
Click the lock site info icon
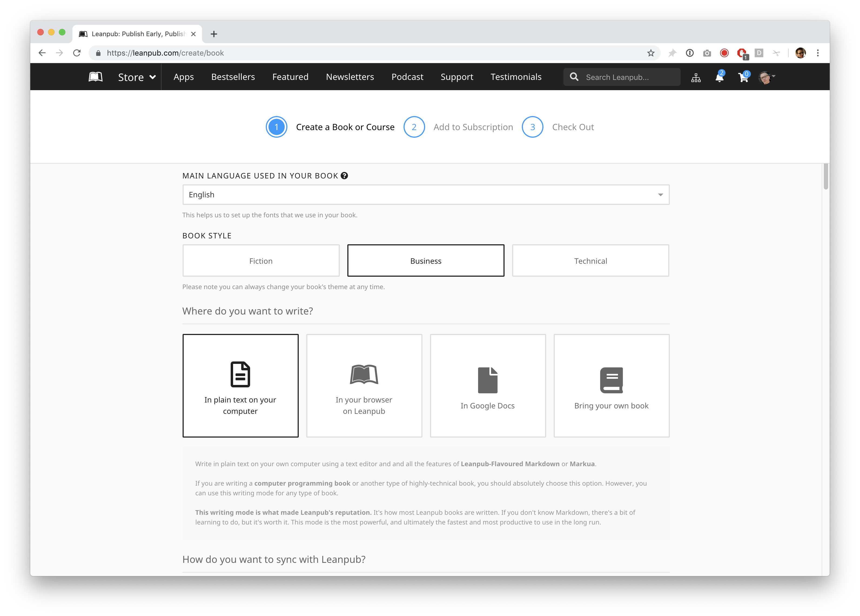[98, 53]
